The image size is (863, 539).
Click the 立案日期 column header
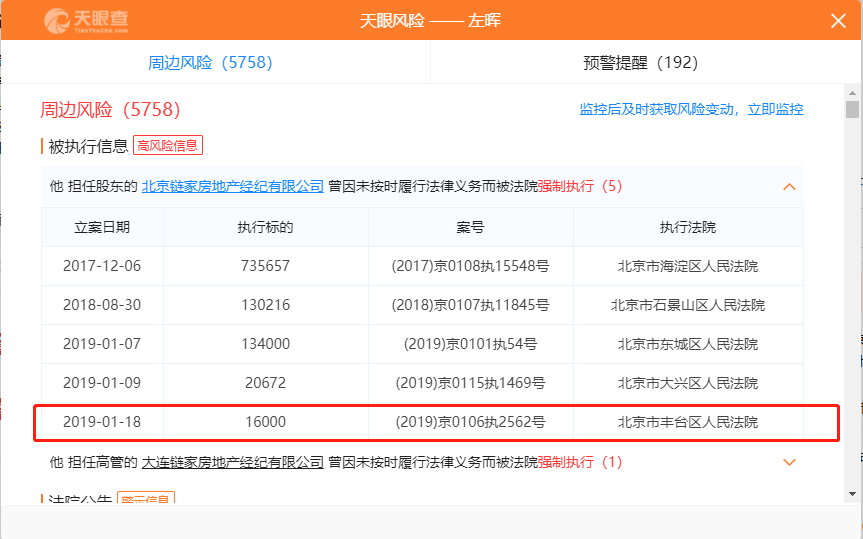(102, 227)
